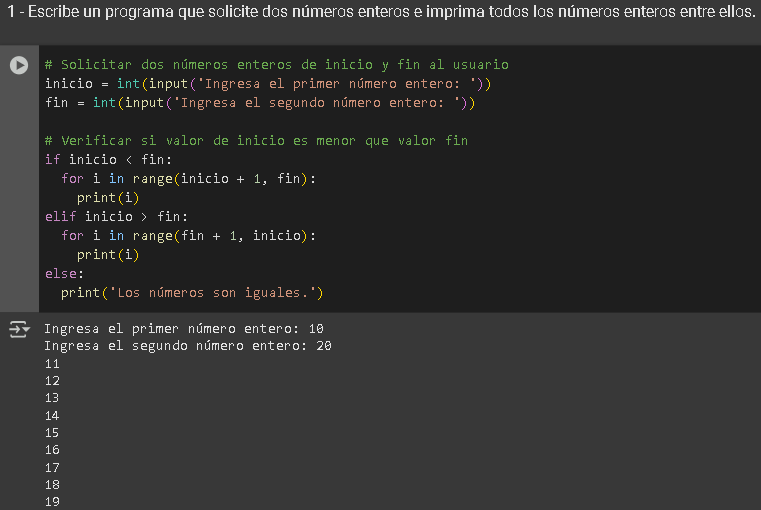Place cursor in 'inicio = int(input' line
The image size is (761, 510).
[268, 83]
